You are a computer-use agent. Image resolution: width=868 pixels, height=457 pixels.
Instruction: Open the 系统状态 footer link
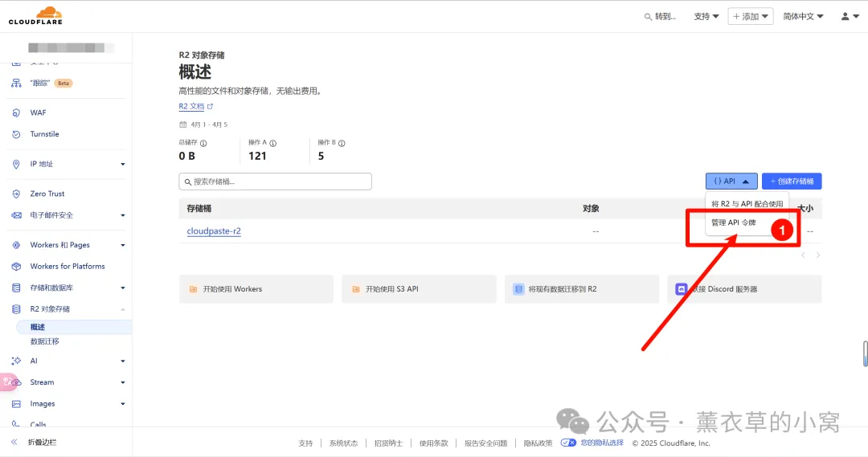click(x=343, y=443)
